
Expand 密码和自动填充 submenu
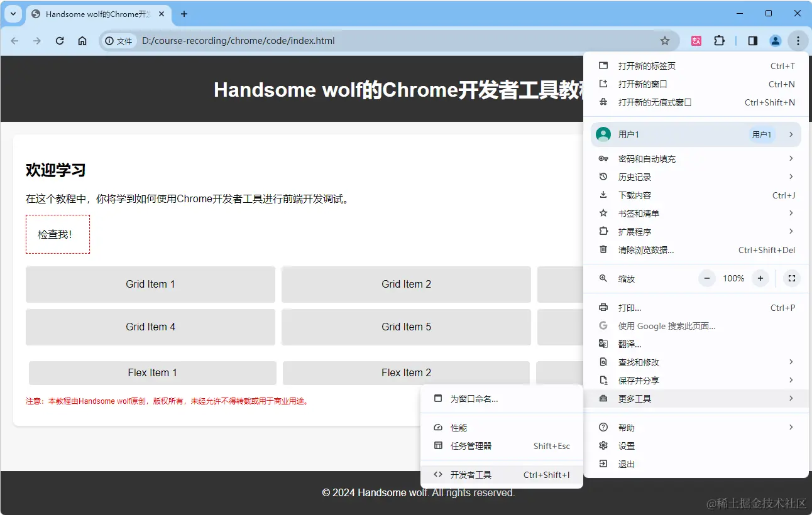tap(696, 159)
